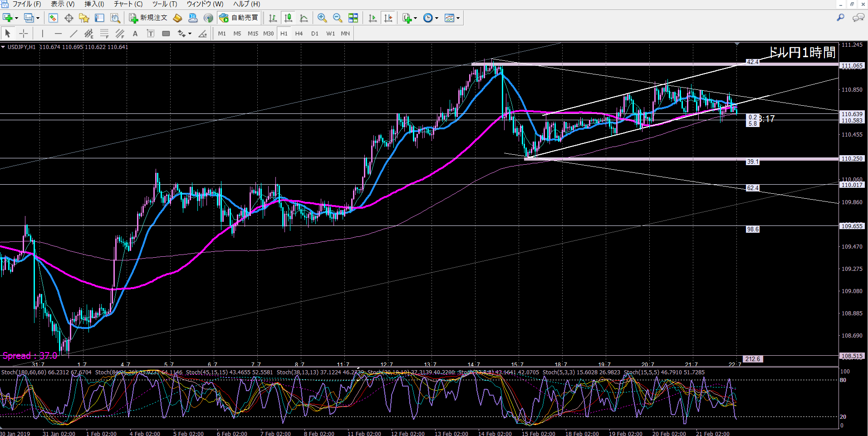Click the chart shift triangle marker

click(x=737, y=44)
